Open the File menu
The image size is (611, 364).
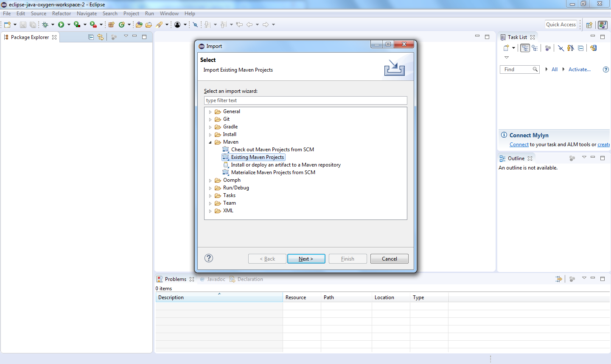7,14
